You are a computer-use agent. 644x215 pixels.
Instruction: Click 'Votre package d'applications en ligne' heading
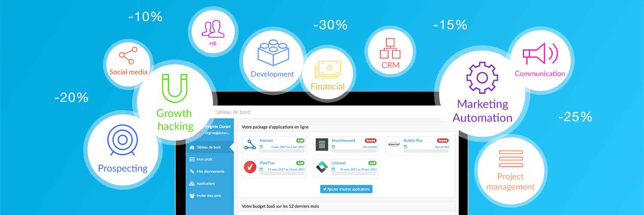(275, 127)
